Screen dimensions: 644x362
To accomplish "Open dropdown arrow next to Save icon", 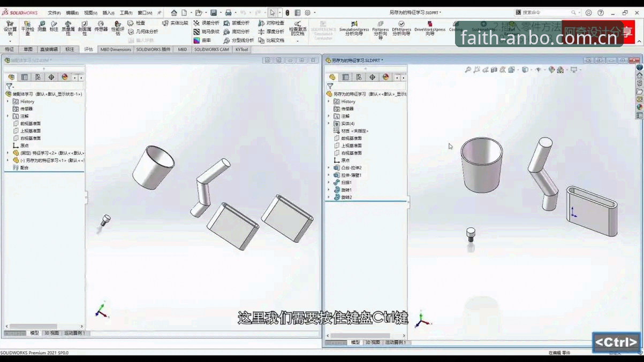I will [x=221, y=13].
